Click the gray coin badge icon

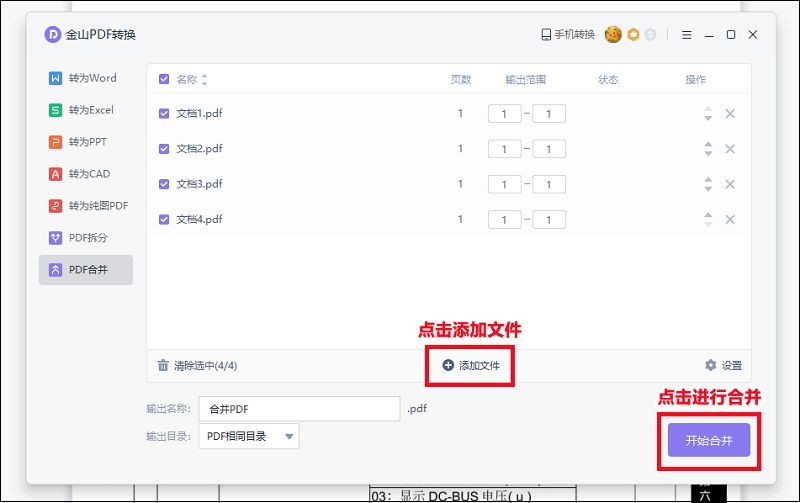(x=650, y=34)
